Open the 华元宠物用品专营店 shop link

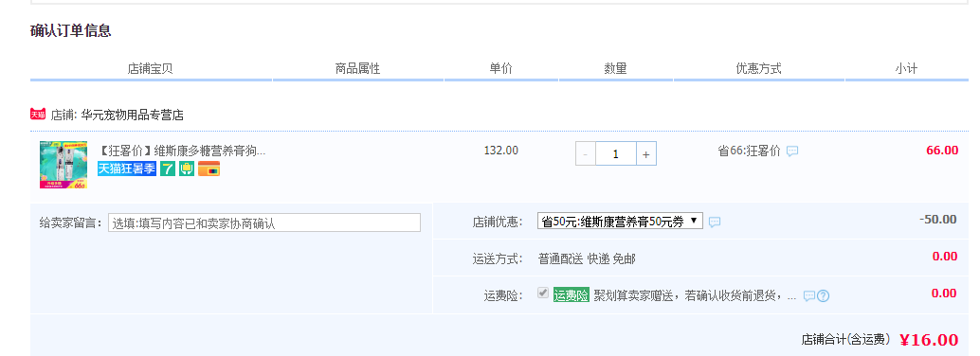point(133,115)
